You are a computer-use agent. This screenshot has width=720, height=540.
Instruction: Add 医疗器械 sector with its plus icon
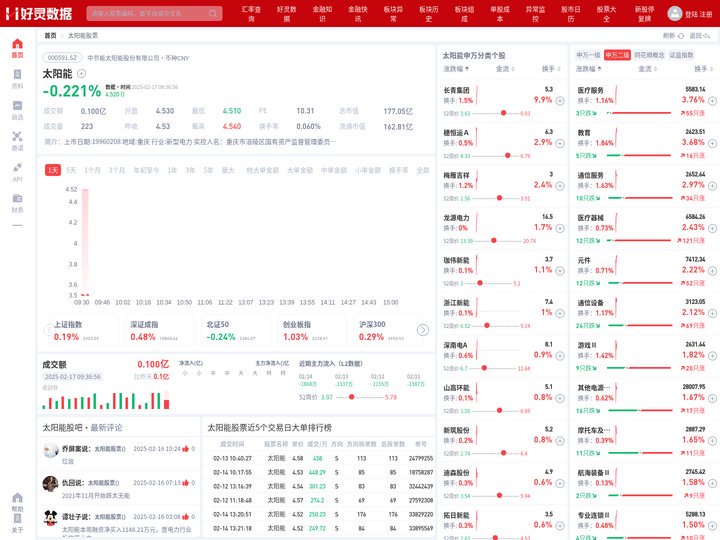(x=712, y=228)
